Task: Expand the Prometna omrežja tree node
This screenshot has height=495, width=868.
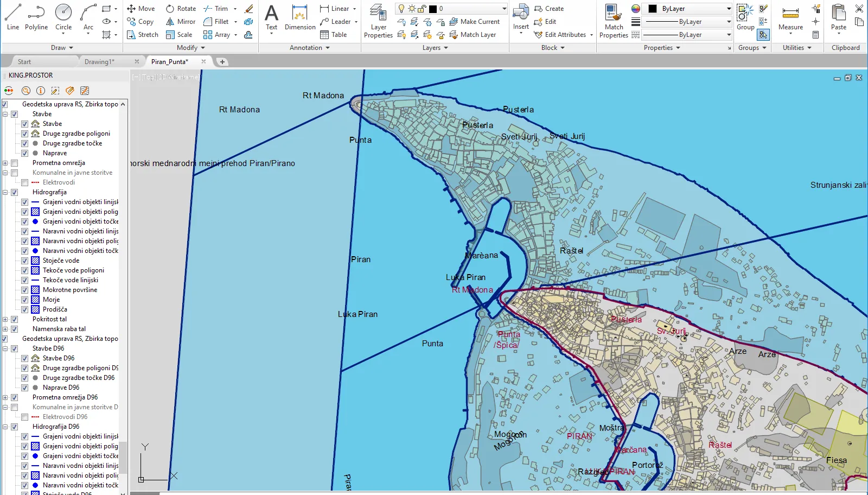Action: [5, 163]
